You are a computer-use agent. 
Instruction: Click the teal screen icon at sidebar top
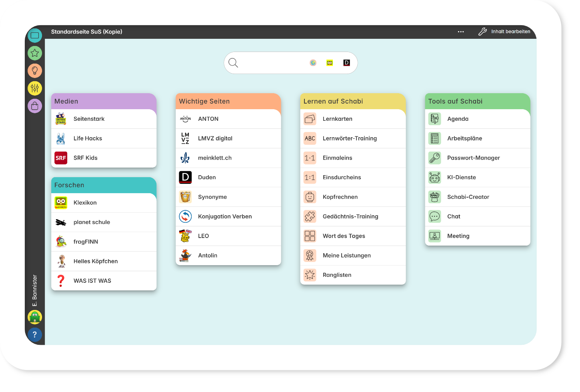(x=35, y=35)
